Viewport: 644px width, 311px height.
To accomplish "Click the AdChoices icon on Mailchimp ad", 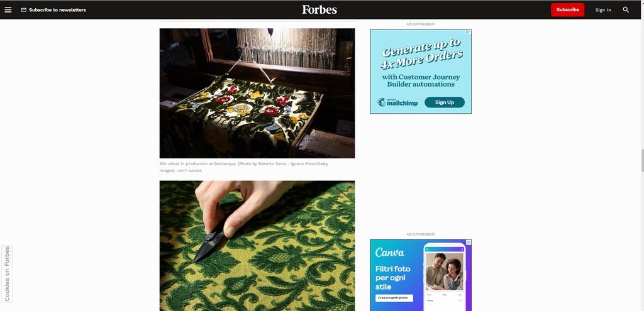I will [x=469, y=31].
